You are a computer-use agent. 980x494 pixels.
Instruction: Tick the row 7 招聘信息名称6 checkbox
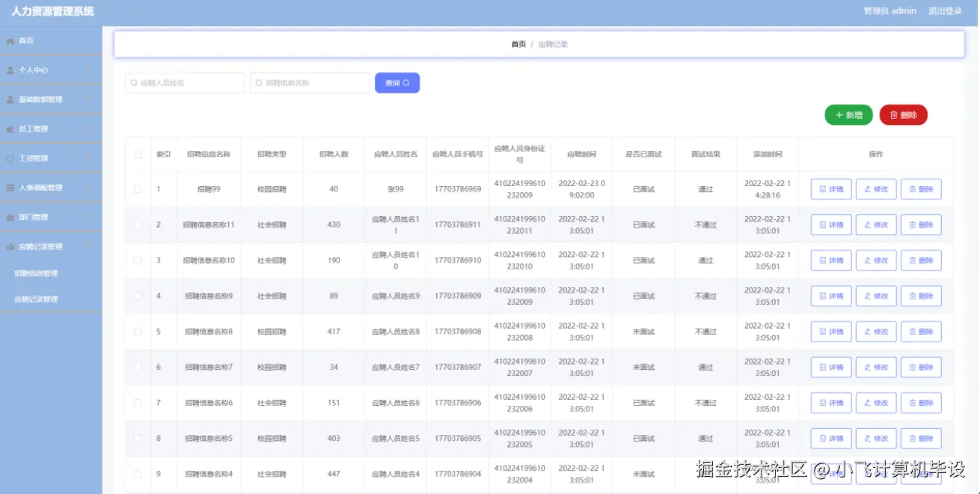138,403
